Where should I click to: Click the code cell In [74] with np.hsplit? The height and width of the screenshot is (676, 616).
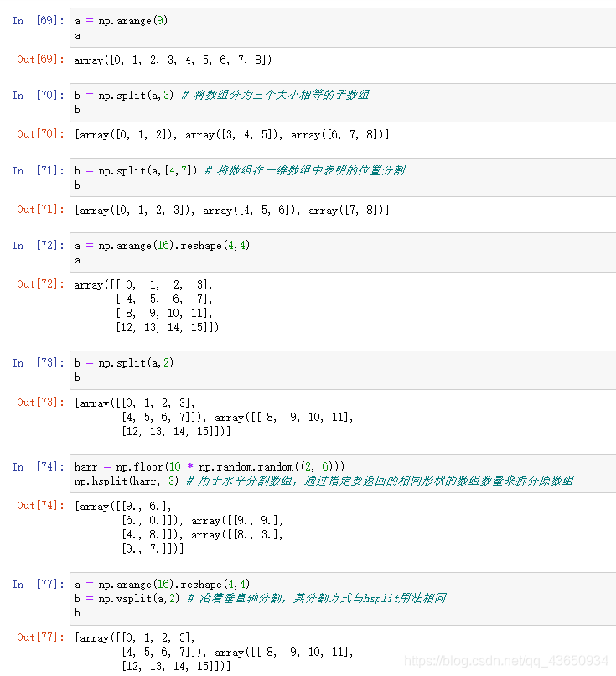coord(343,473)
